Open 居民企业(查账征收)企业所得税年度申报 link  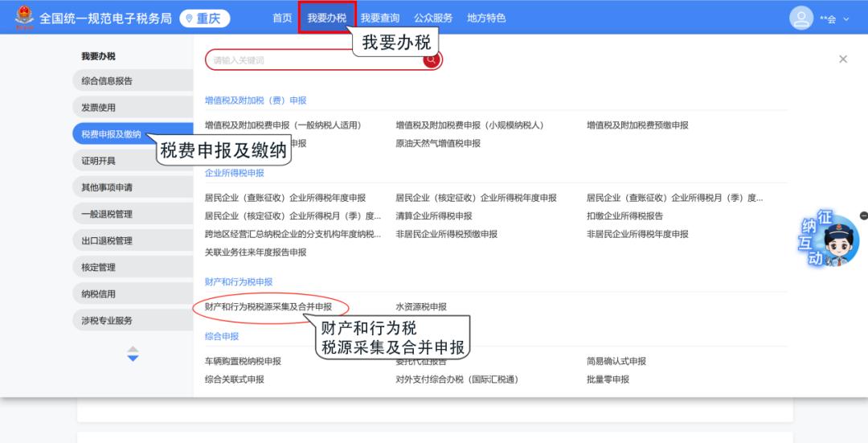tap(285, 198)
